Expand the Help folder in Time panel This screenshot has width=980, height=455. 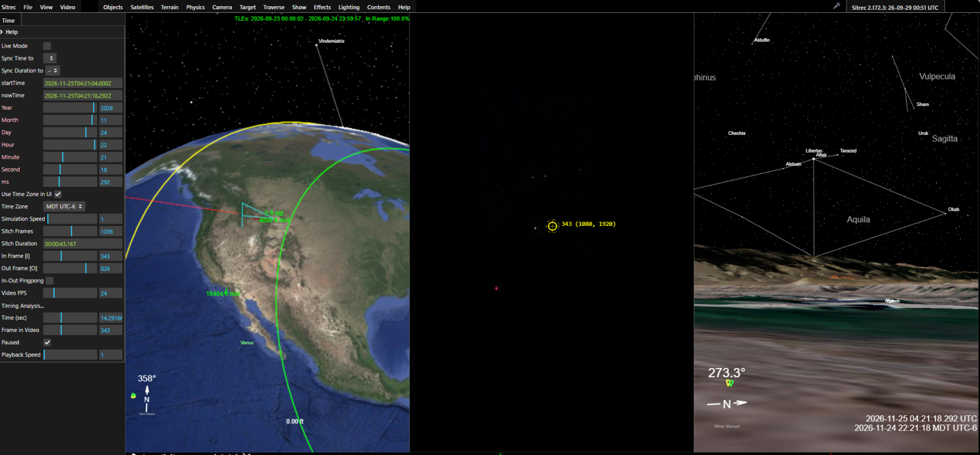click(x=62, y=32)
